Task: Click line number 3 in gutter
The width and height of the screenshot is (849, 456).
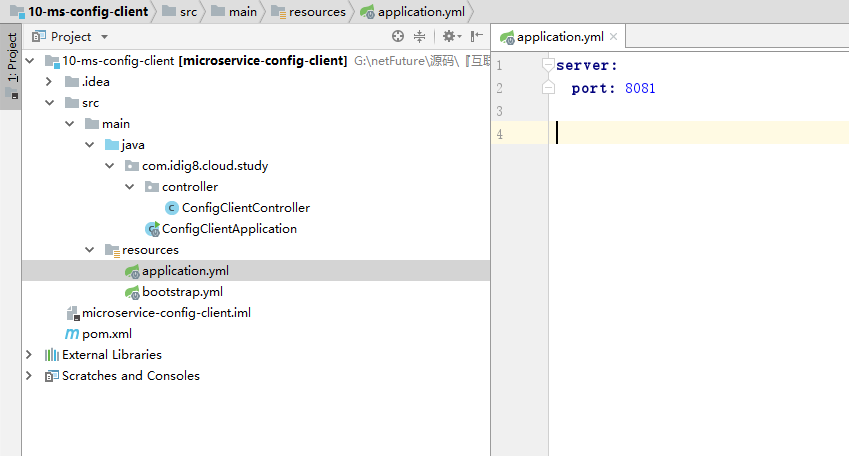Action: (x=499, y=111)
